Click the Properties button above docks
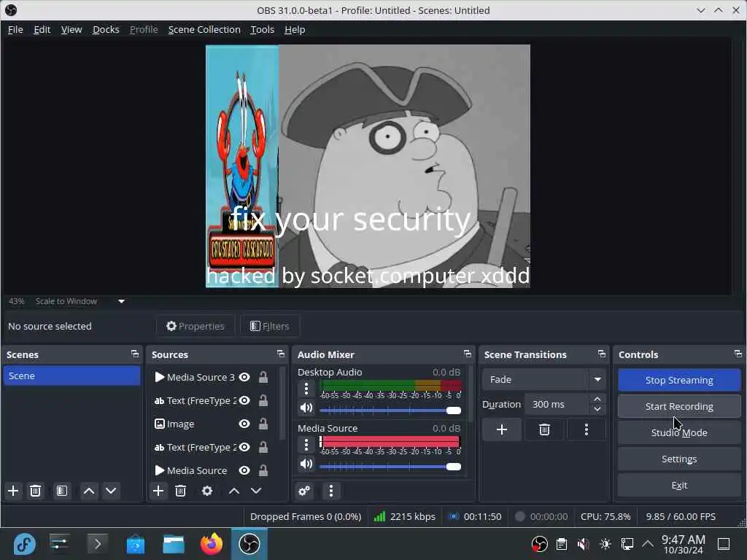747x560 pixels. (196, 326)
